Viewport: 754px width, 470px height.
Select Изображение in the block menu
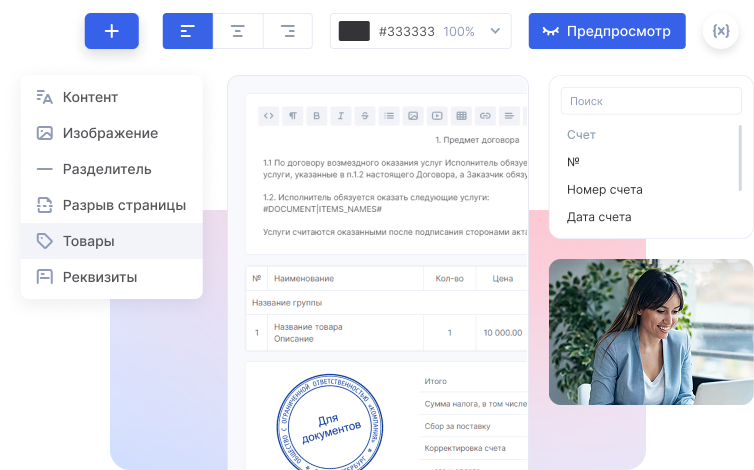112,133
